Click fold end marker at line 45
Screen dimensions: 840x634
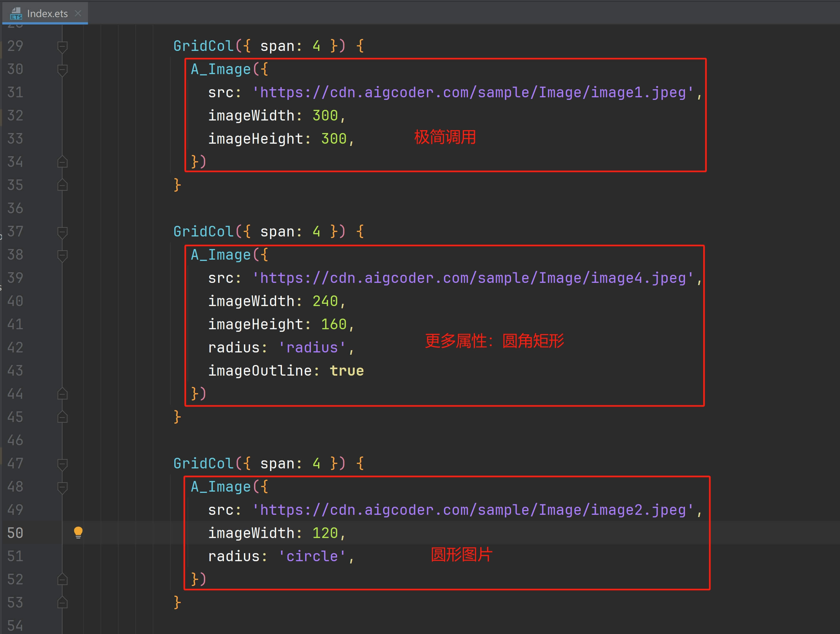click(62, 417)
